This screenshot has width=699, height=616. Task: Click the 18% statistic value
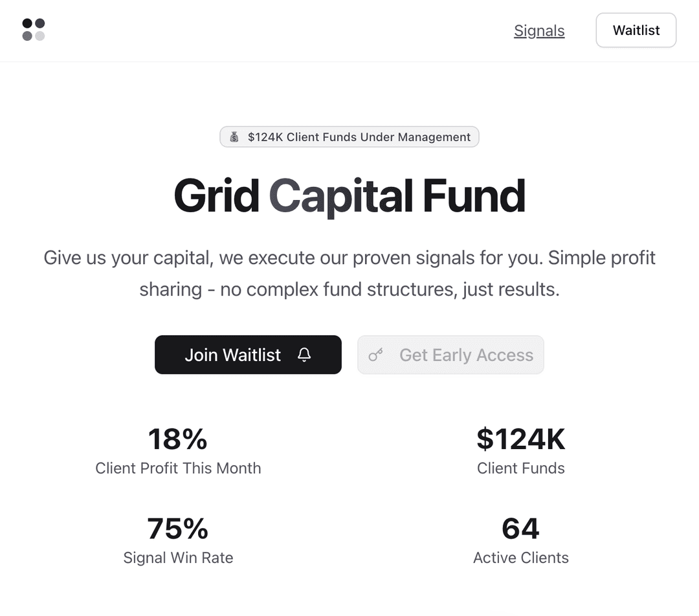[178, 439]
